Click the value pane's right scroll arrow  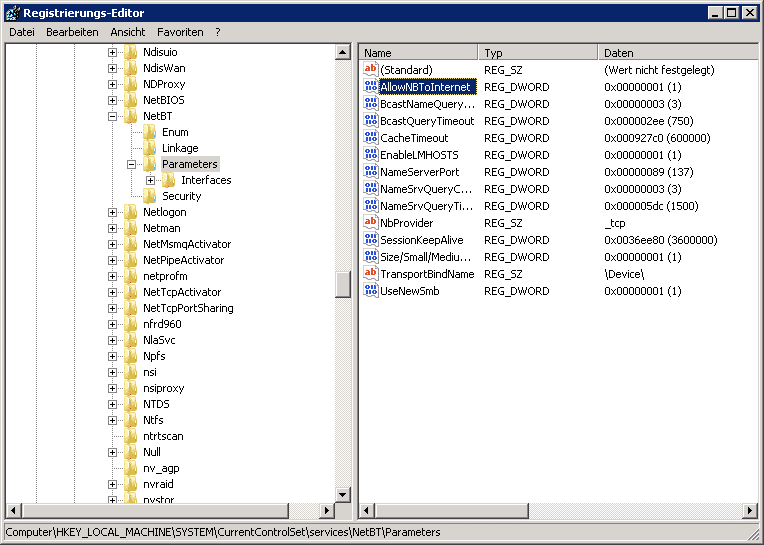750,510
